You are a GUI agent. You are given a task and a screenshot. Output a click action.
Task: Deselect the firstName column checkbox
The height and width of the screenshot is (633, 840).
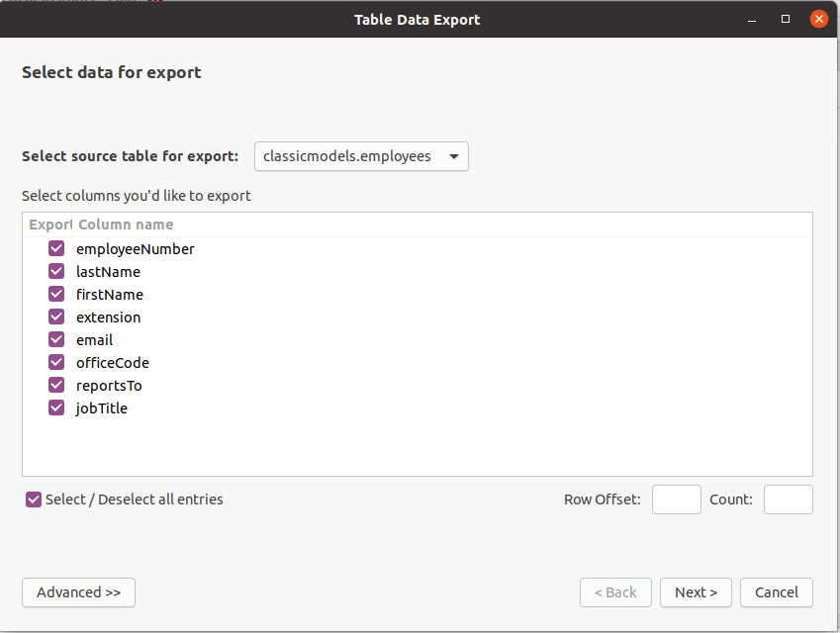click(x=56, y=295)
